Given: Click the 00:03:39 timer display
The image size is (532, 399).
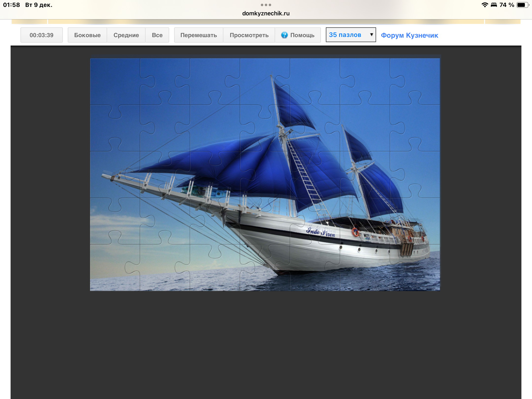Looking at the screenshot, I should pos(41,35).
